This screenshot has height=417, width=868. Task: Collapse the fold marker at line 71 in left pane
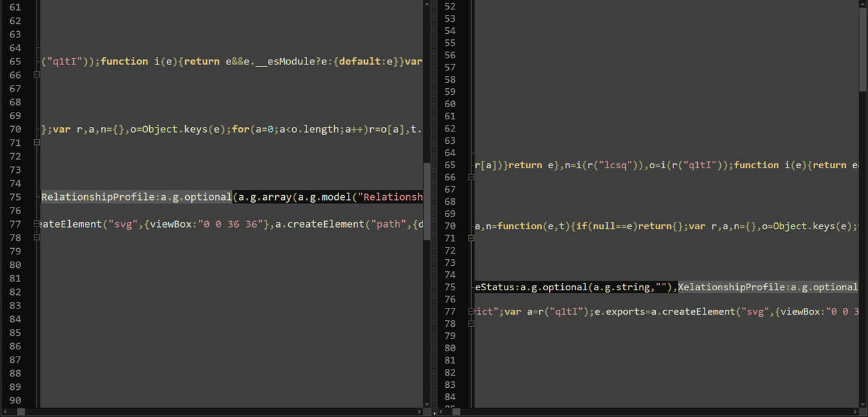[x=37, y=142]
